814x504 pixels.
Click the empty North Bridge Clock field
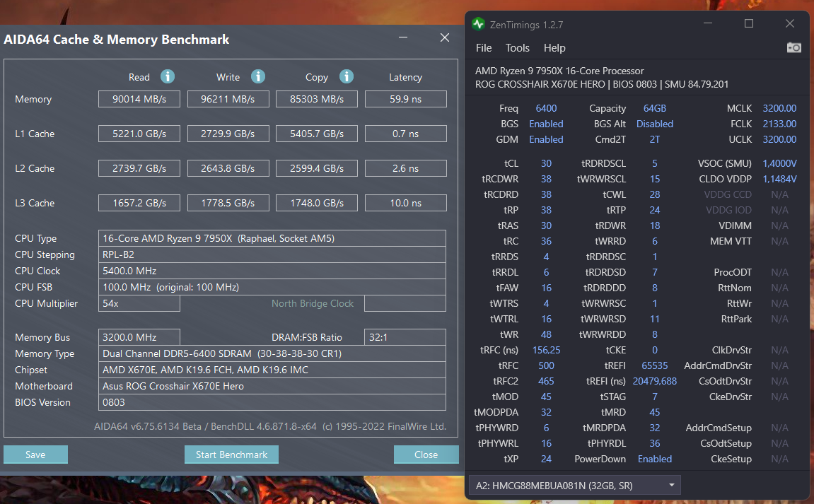coord(405,303)
